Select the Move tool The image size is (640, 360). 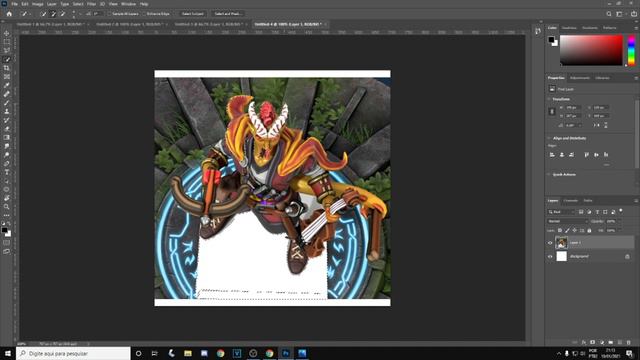7,33
